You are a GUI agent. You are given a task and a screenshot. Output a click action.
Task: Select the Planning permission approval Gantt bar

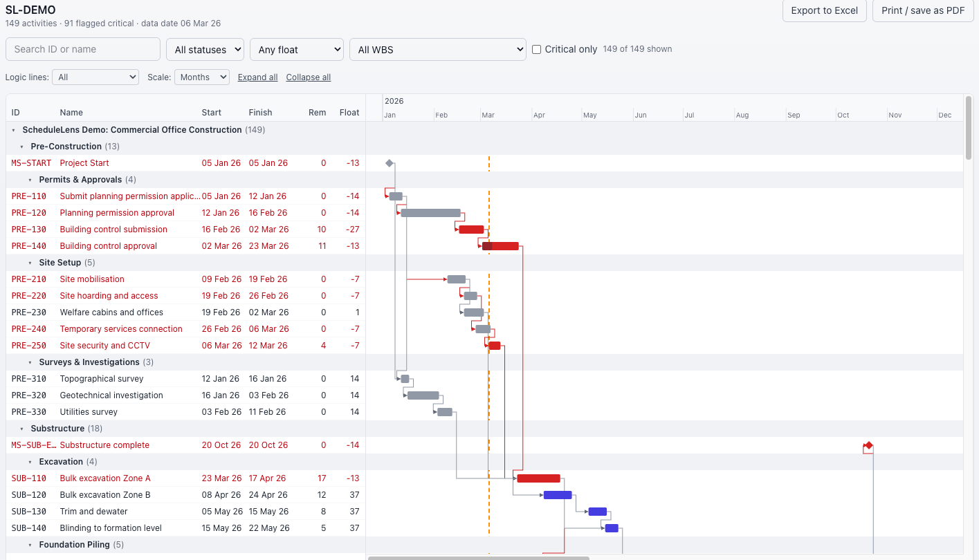tap(430, 213)
